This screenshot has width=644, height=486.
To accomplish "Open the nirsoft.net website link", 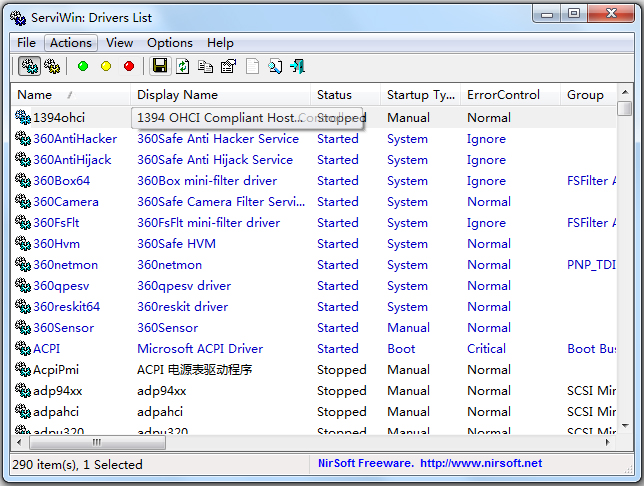I will tap(481, 464).
